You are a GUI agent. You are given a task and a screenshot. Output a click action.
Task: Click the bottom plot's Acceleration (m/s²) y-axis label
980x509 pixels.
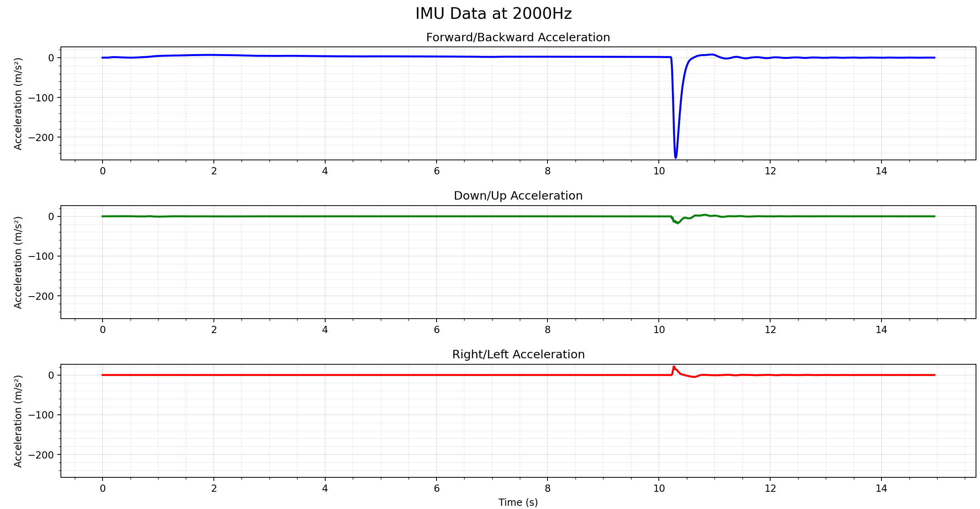[18, 421]
